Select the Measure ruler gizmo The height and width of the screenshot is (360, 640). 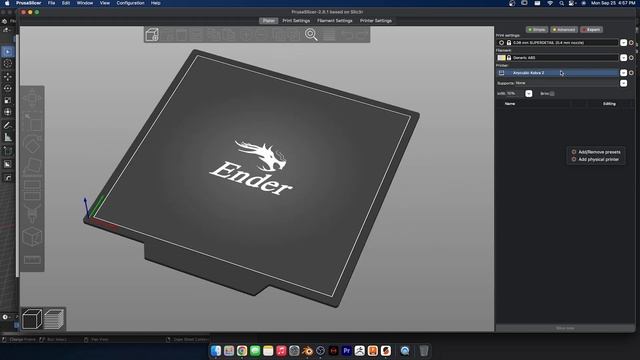click(32, 260)
